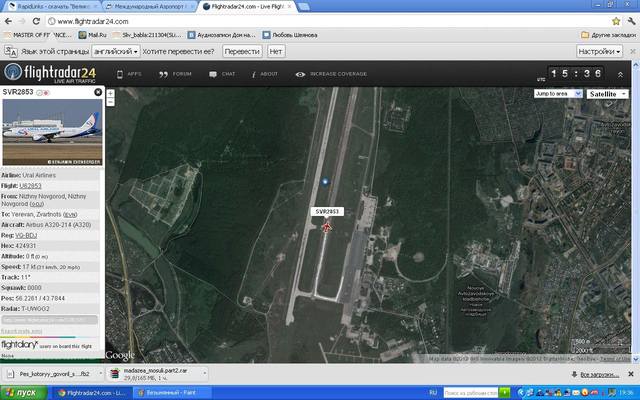Viewport: 640px width, 400px height.
Task: Focus the desktop search field in taskbar
Action: click(471, 393)
